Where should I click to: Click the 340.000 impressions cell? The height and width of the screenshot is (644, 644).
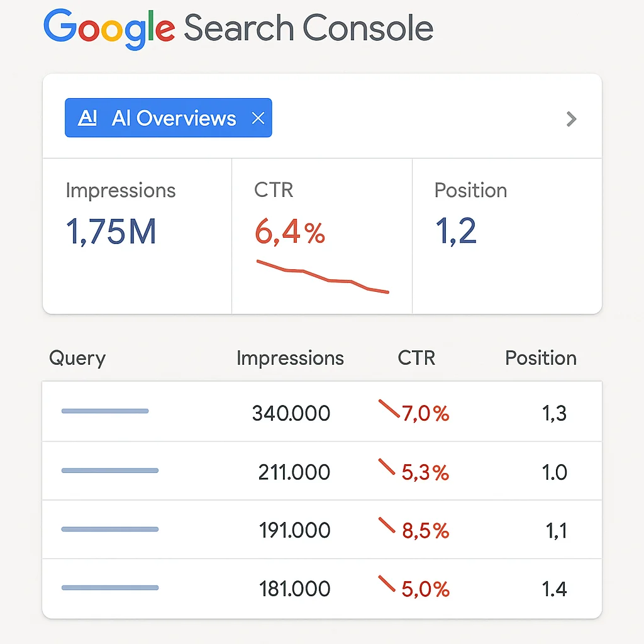point(291,413)
